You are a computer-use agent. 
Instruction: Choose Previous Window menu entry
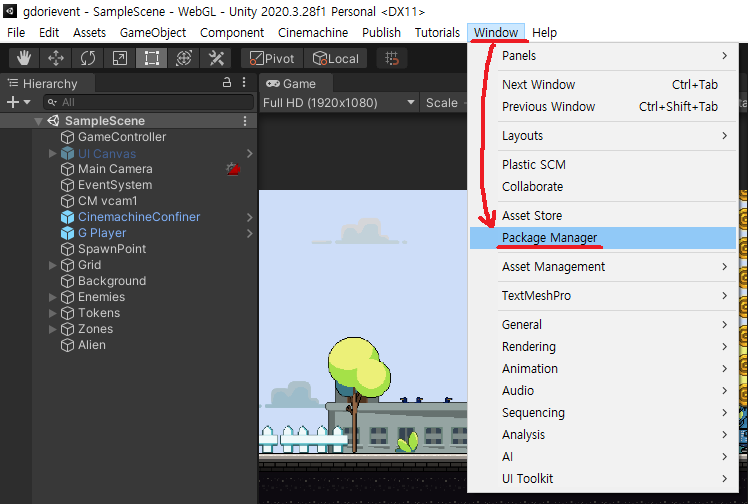603,106
